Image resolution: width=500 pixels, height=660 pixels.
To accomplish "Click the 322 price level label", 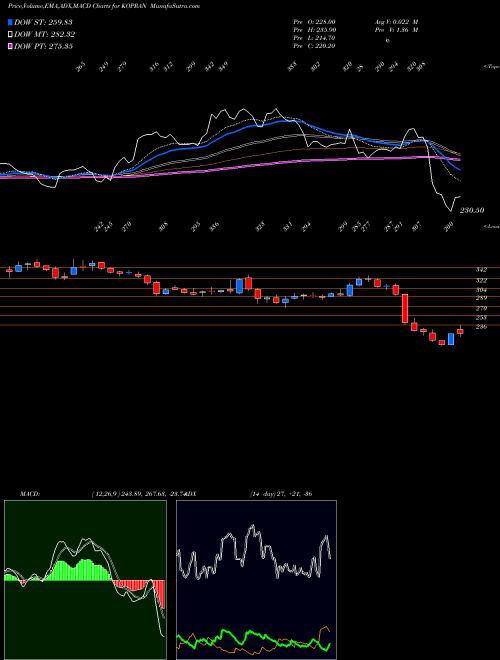I will tap(481, 280).
